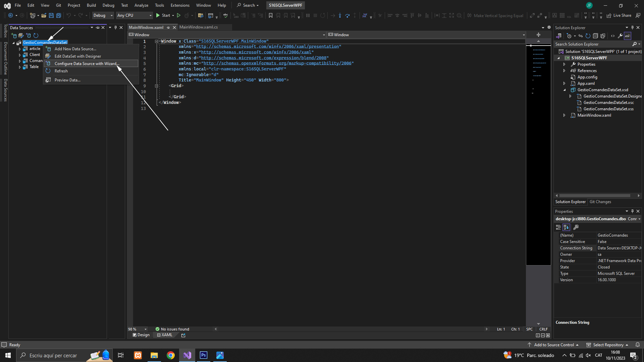Open the Debug configuration dropdown

tap(103, 15)
